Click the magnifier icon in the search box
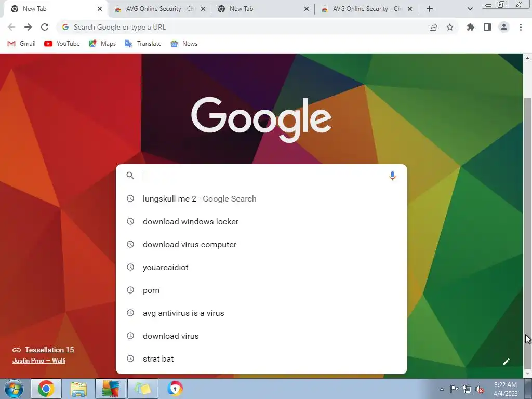 click(130, 176)
